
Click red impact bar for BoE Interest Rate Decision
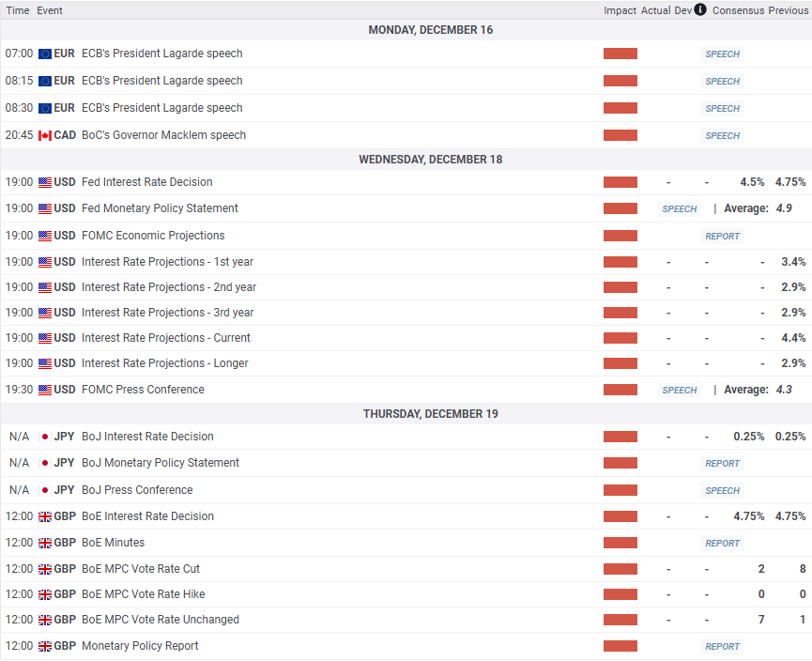click(620, 516)
